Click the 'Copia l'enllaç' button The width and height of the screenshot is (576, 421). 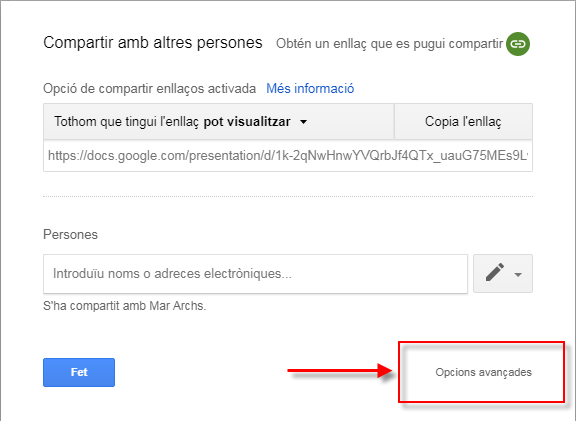(x=463, y=122)
